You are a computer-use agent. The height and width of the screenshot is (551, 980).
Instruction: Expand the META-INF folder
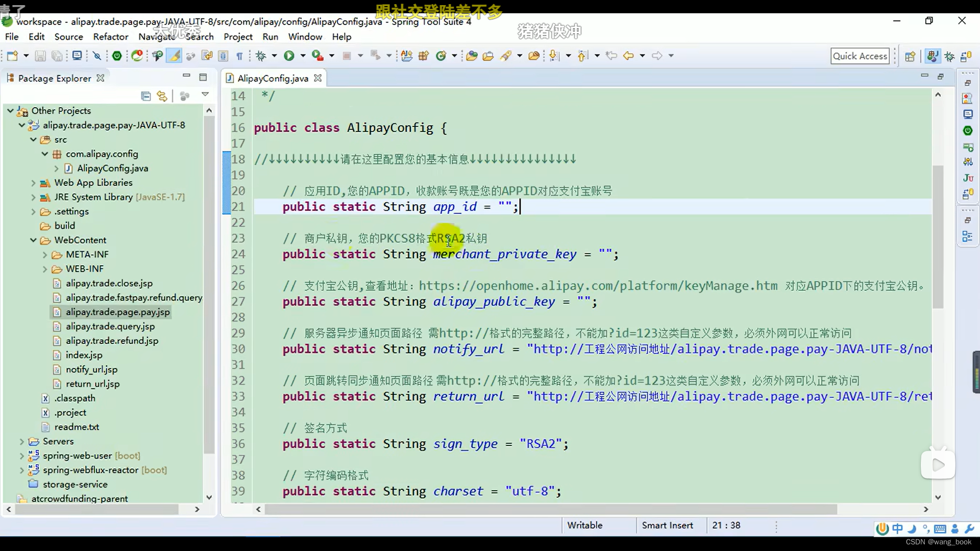[x=45, y=255]
